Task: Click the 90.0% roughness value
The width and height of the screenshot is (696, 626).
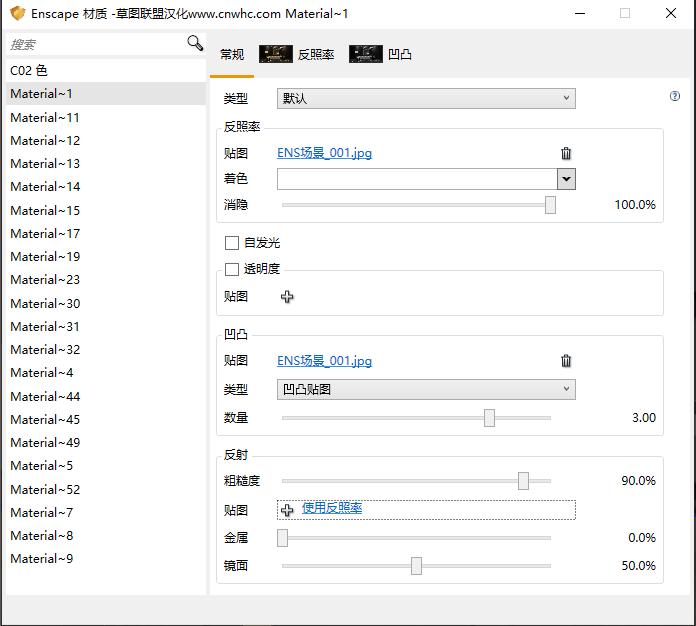Action: [x=638, y=481]
